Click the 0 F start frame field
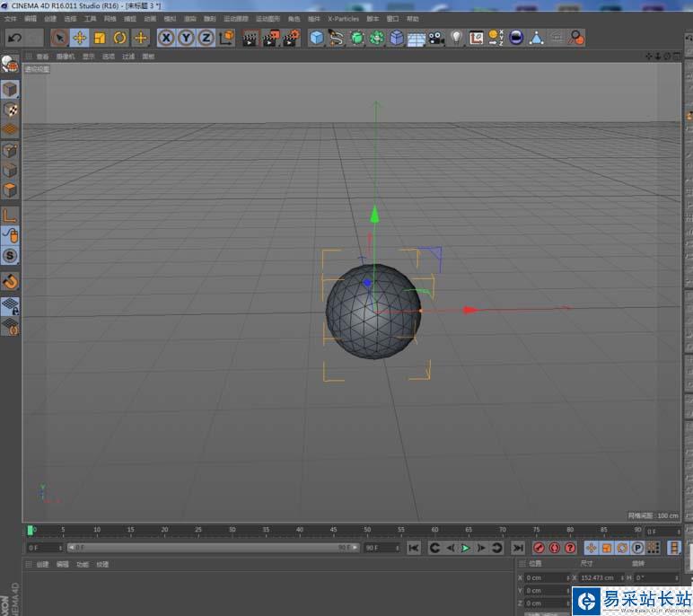The height and width of the screenshot is (616, 693). pos(45,548)
